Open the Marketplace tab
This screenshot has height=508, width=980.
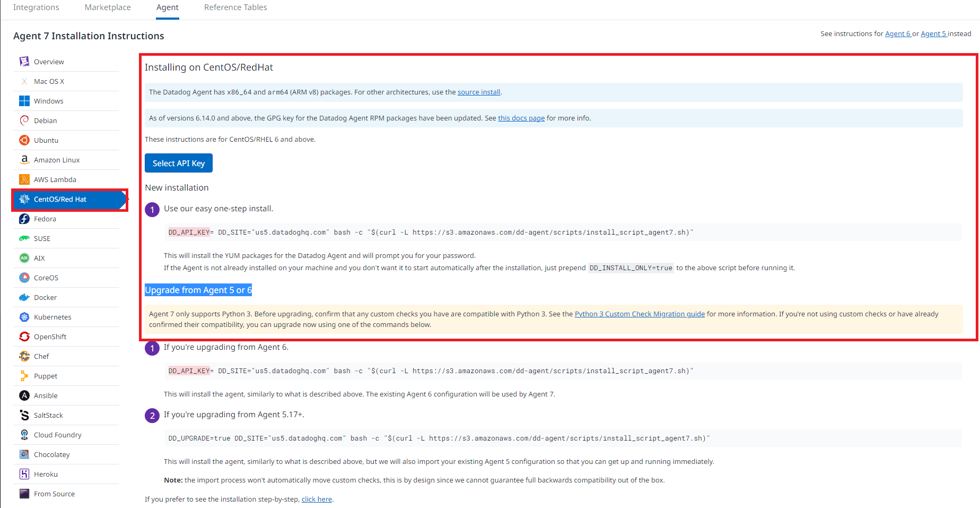pos(108,7)
